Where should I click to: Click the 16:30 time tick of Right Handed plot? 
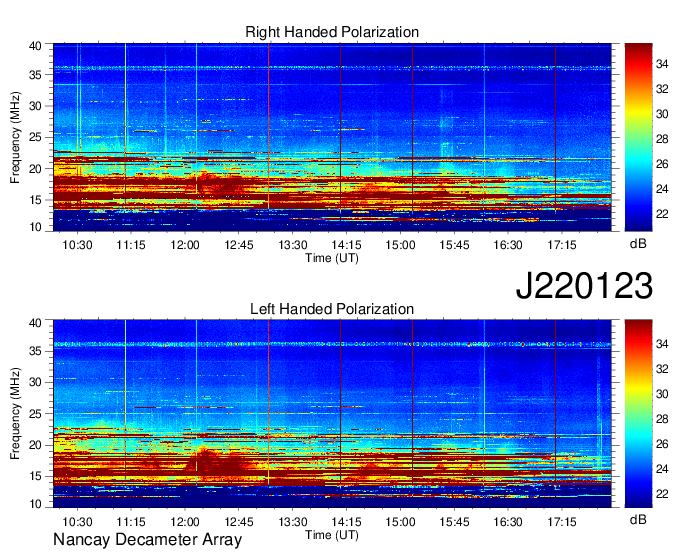pyautogui.click(x=508, y=245)
